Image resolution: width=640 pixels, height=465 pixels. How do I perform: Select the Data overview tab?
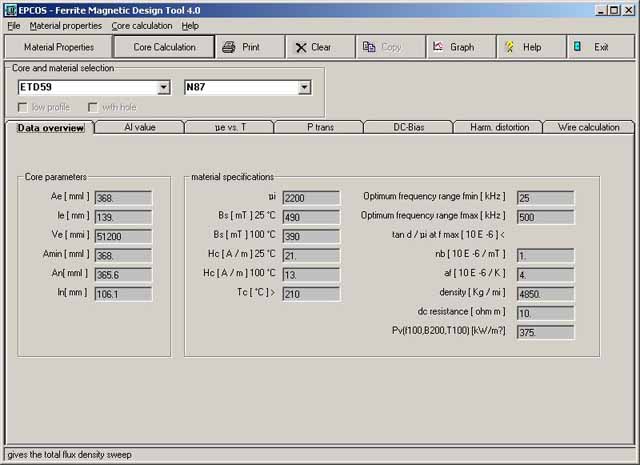tap(51, 128)
